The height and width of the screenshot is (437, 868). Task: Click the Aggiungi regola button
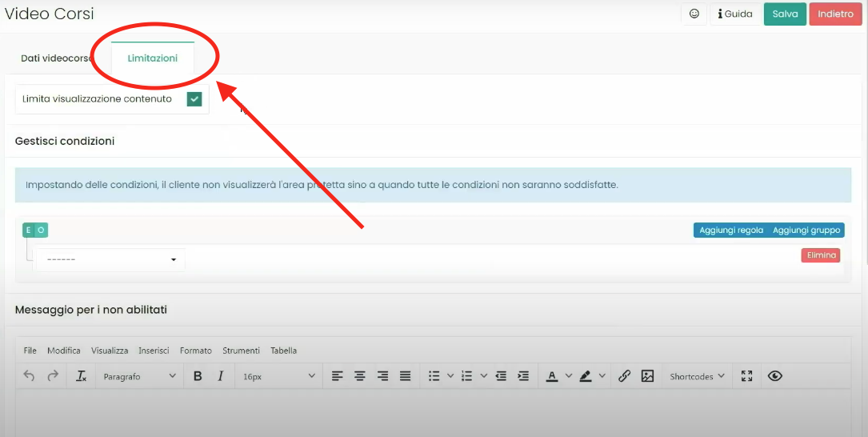coord(730,231)
